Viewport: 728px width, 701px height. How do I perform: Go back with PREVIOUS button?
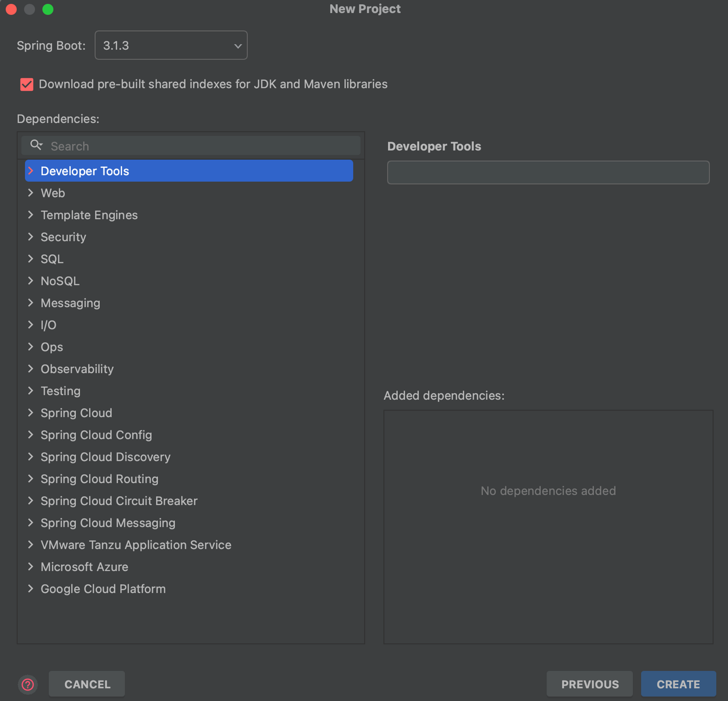pos(590,684)
